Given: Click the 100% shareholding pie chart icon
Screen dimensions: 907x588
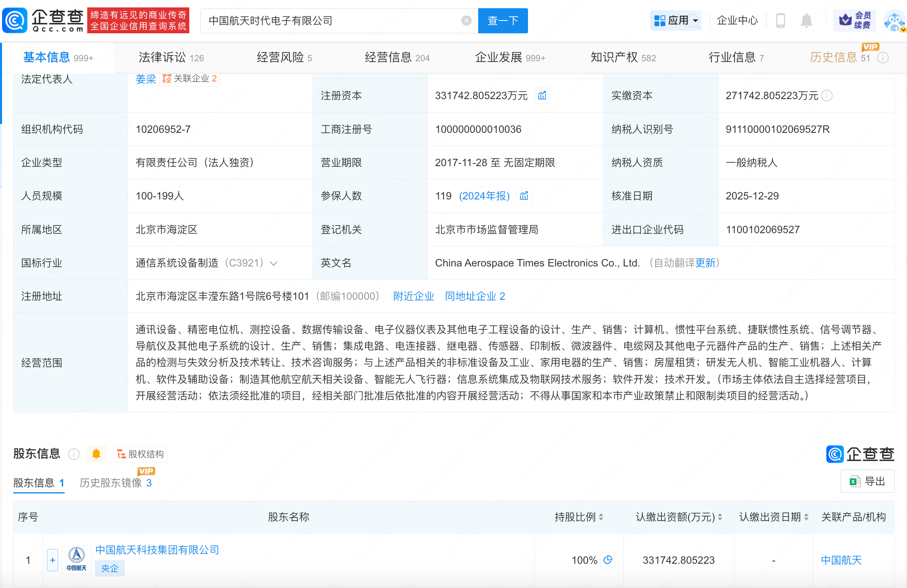Looking at the screenshot, I should [x=608, y=560].
